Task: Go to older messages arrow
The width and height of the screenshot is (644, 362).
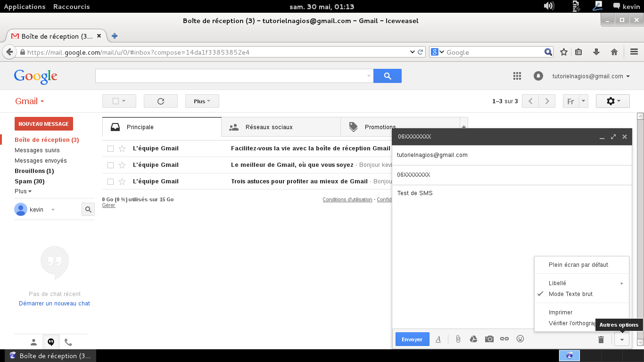Action: [x=547, y=101]
